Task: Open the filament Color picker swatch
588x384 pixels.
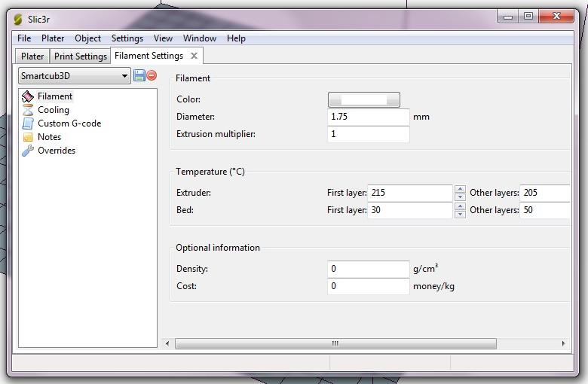Action: point(364,99)
